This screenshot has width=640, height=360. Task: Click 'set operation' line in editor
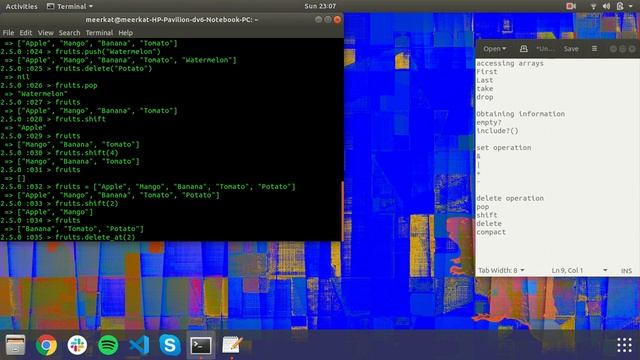coord(504,148)
